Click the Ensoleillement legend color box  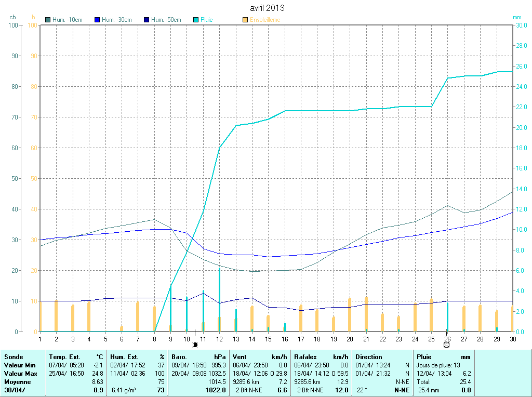tap(245, 20)
